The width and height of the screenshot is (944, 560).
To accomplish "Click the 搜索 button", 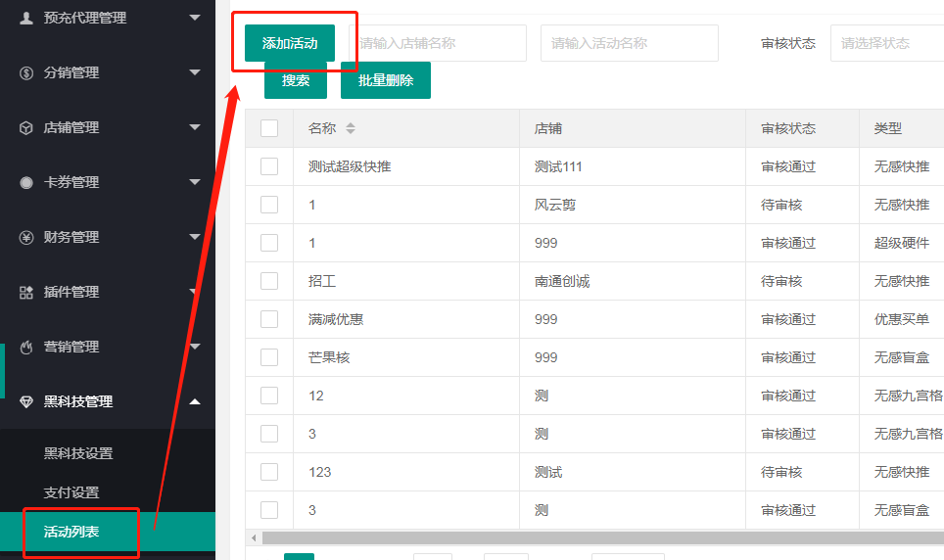I will pyautogui.click(x=296, y=80).
